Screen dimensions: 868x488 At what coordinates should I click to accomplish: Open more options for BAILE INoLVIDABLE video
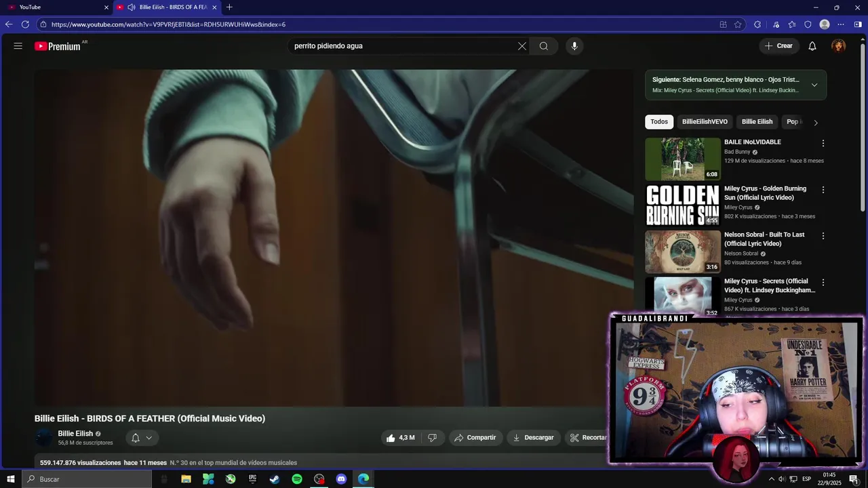pos(823,144)
